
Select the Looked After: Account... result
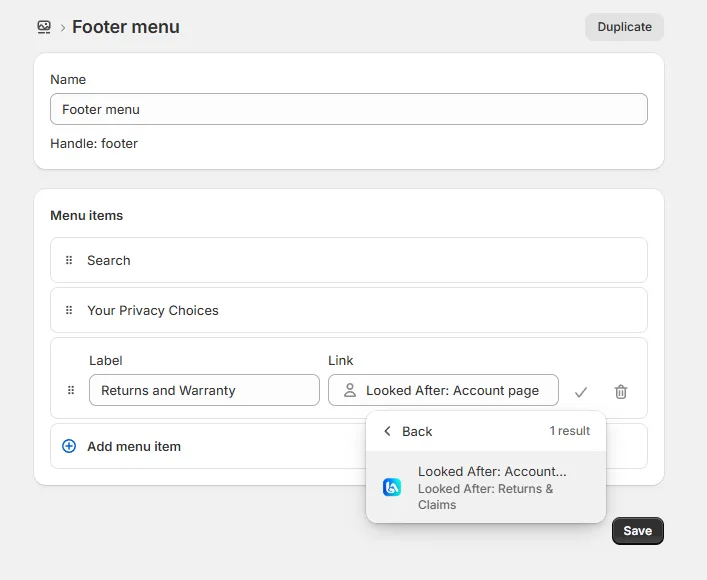pyautogui.click(x=486, y=488)
